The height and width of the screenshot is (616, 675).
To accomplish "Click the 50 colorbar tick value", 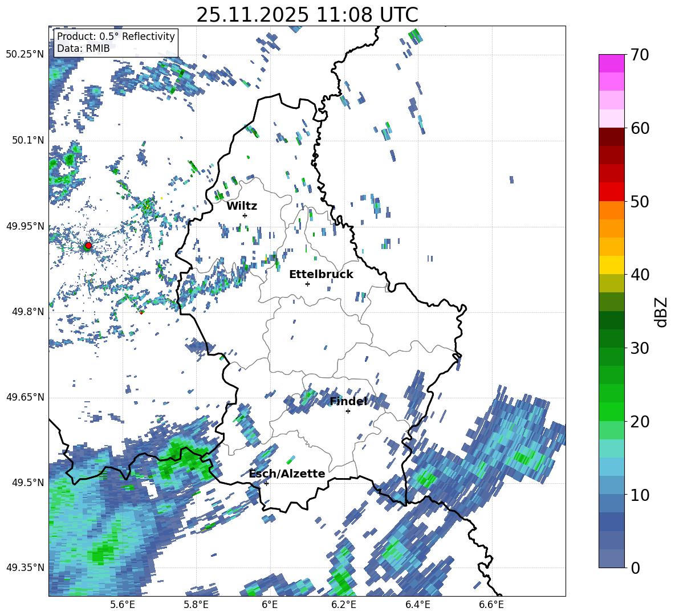I will (x=640, y=201).
